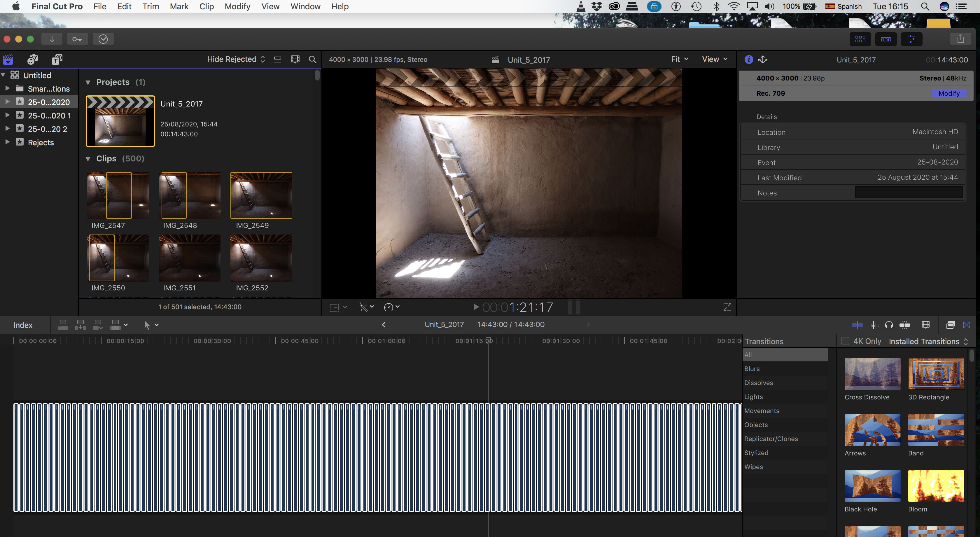The width and height of the screenshot is (980, 537).
Task: Open the titles and generators sidebar
Action: [x=57, y=60]
